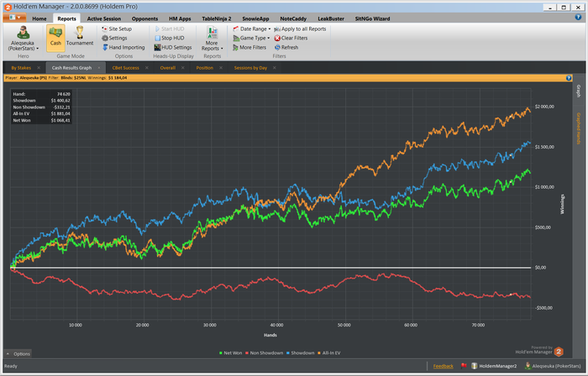Open the Opponents ribbon tab
Screen dimensions: 588x376
[144, 18]
